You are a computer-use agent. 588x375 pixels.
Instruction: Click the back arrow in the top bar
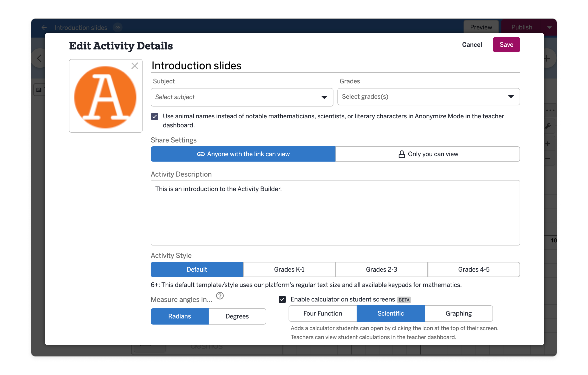pyautogui.click(x=44, y=27)
